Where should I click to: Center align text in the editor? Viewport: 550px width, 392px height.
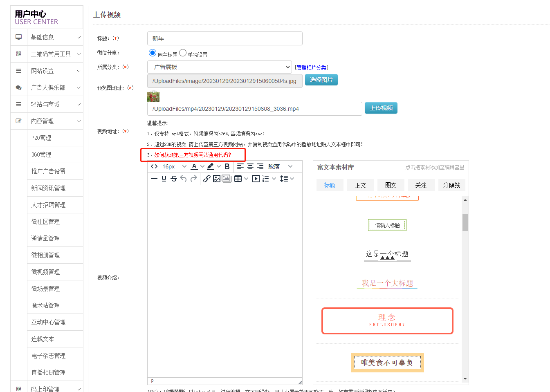pos(250,166)
